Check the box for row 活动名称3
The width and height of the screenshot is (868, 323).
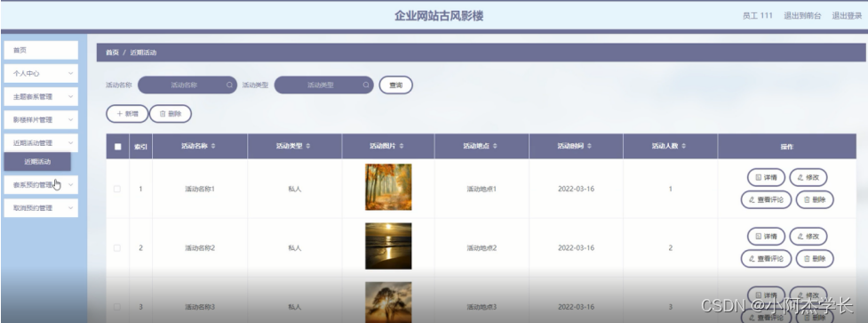pyautogui.click(x=116, y=306)
